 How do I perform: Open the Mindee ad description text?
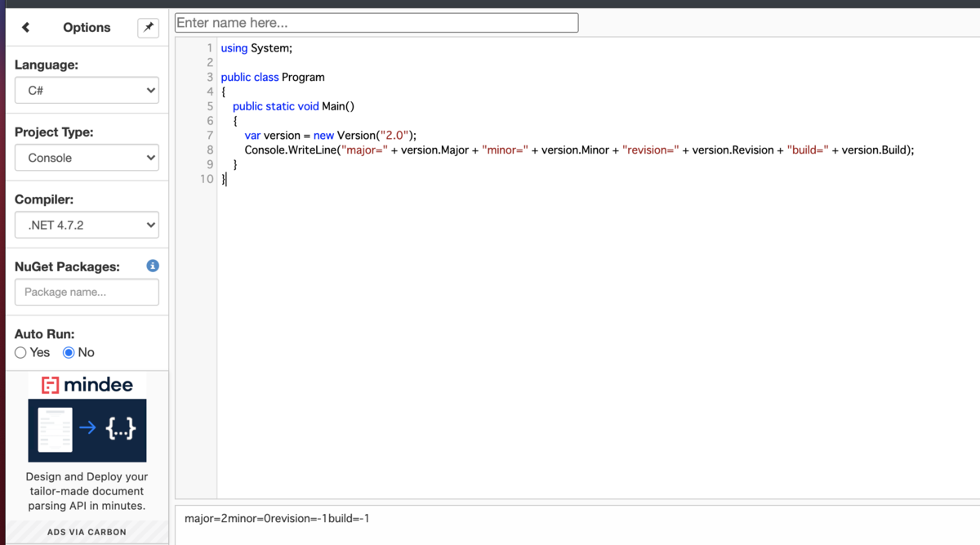[87, 491]
